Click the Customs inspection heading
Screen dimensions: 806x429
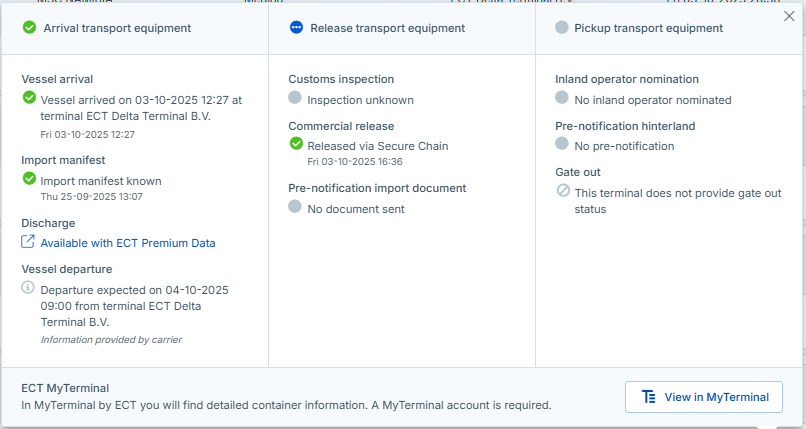click(341, 79)
